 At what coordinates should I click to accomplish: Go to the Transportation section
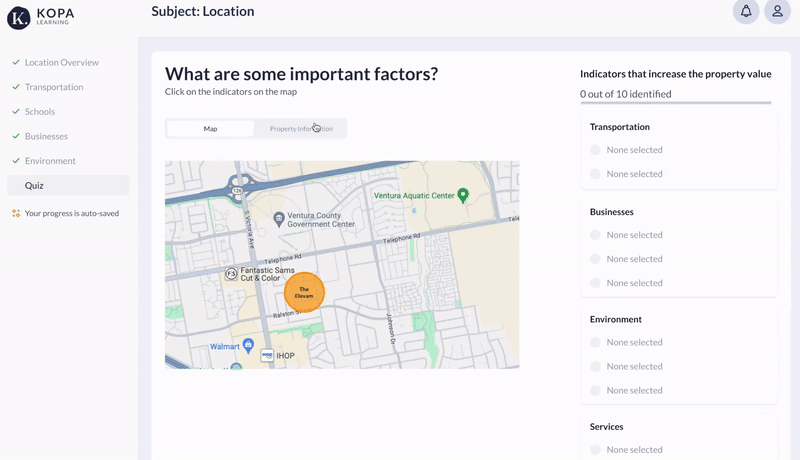[x=54, y=87]
